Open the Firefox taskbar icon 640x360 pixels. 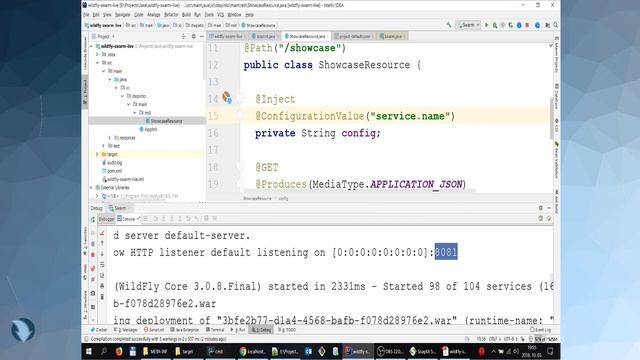[x=118, y=351]
